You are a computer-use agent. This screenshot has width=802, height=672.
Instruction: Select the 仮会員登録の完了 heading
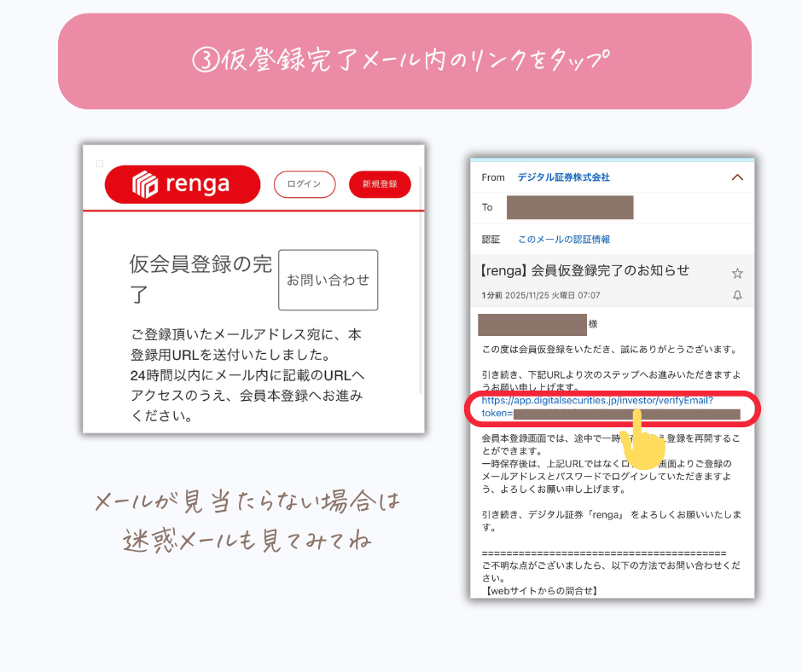tap(200, 279)
